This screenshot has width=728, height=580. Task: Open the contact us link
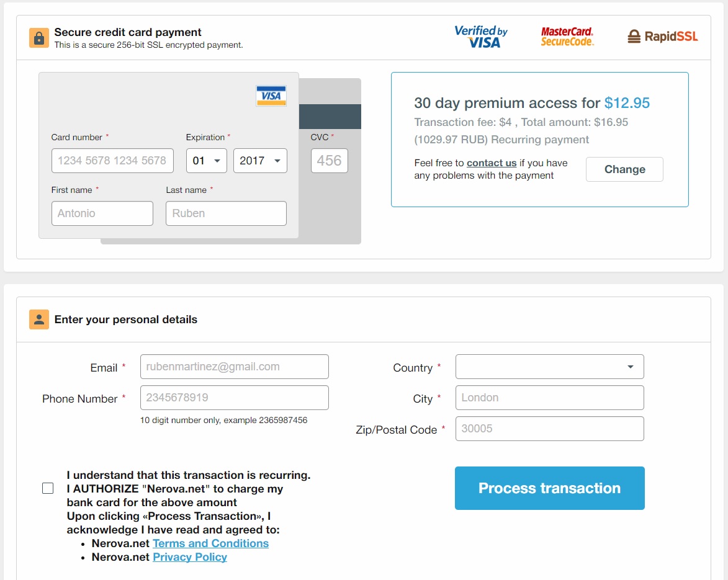pyautogui.click(x=492, y=163)
